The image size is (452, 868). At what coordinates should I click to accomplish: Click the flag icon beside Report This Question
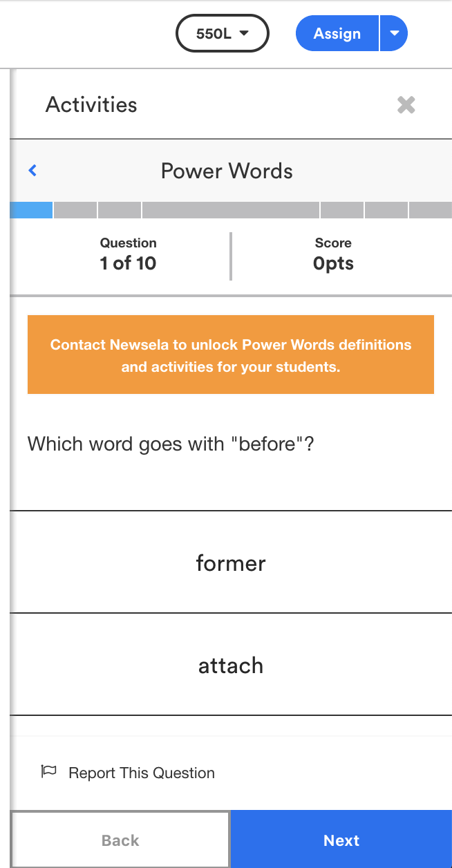pos(48,772)
